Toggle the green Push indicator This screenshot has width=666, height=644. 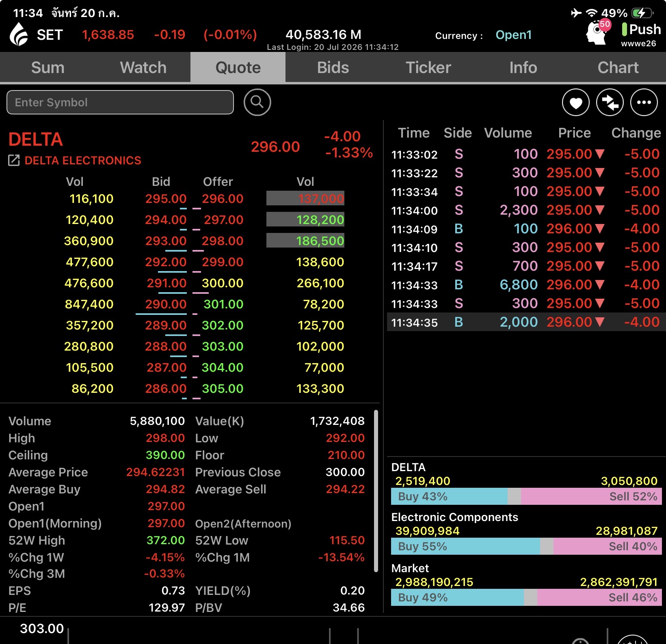[x=624, y=29]
